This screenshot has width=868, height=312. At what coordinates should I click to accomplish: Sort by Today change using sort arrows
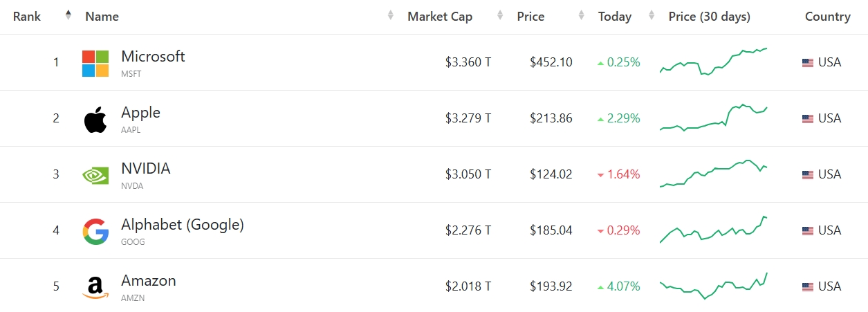(x=651, y=15)
